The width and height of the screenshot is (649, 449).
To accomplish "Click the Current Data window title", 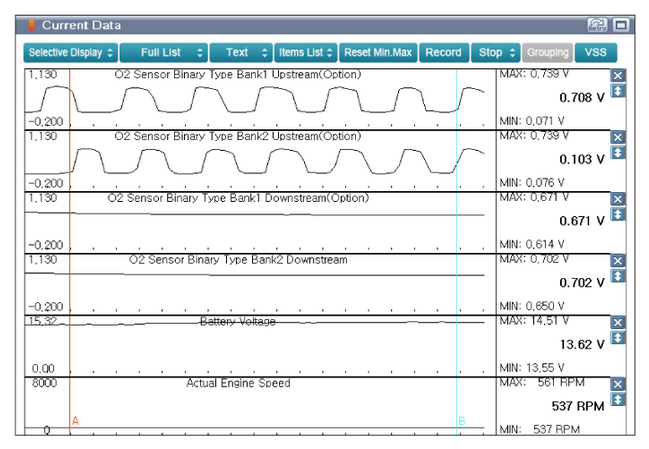I will click(82, 25).
